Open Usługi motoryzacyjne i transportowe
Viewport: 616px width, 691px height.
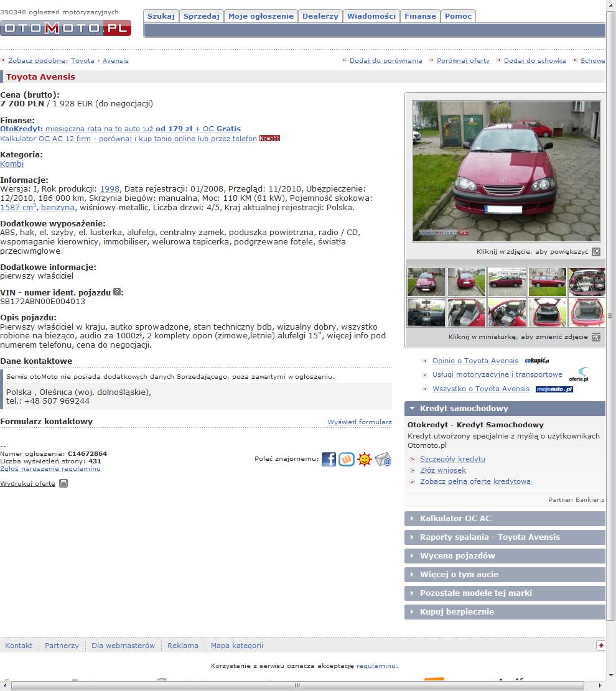[x=497, y=374]
